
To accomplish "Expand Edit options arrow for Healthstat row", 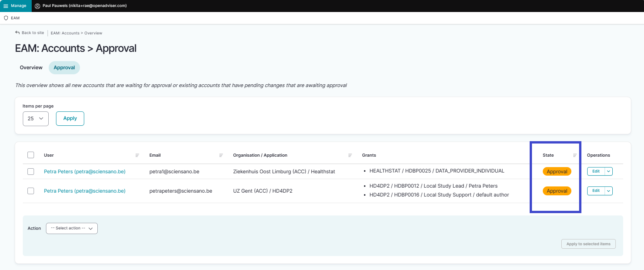I will (x=608, y=171).
